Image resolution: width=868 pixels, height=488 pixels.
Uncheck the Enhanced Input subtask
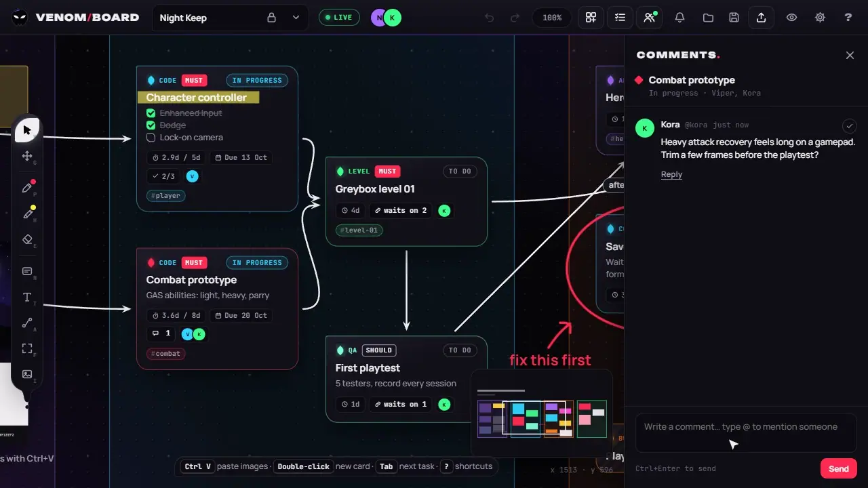pos(151,113)
